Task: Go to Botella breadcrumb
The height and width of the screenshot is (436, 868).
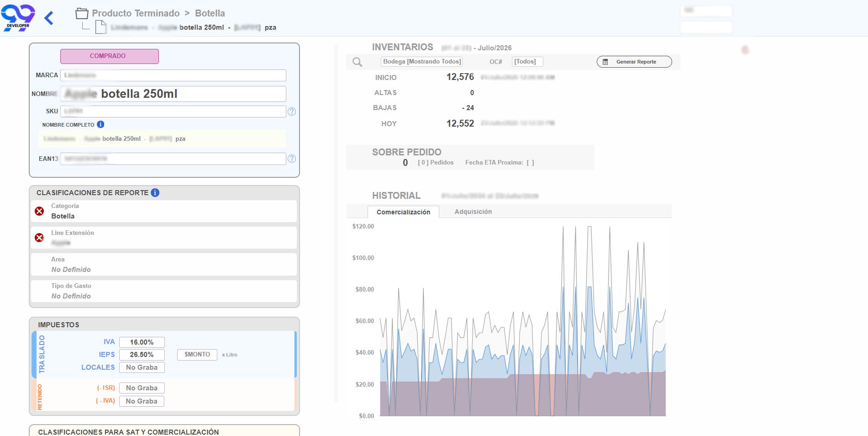Action: pyautogui.click(x=210, y=13)
